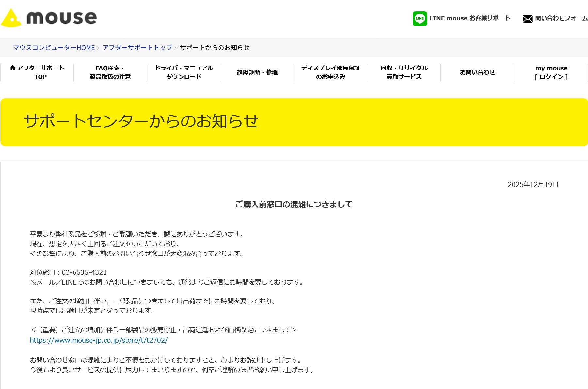Click the green LINE app icon
The height and width of the screenshot is (389, 588).
pos(419,19)
